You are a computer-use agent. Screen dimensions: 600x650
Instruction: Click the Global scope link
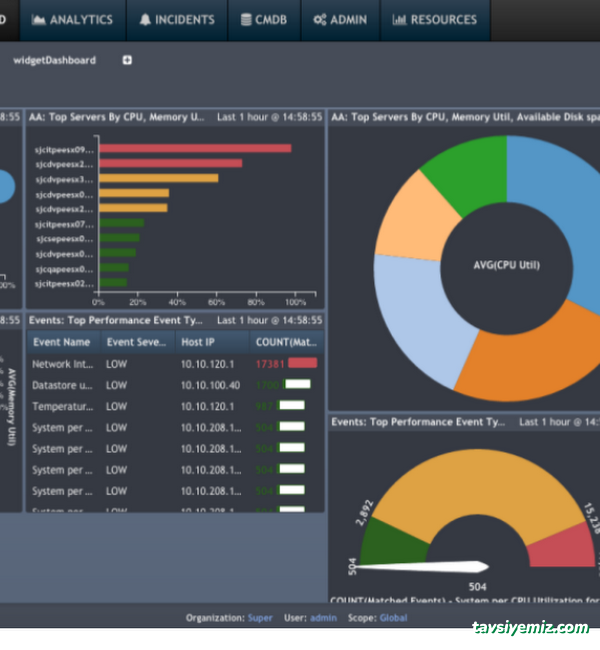click(x=393, y=618)
